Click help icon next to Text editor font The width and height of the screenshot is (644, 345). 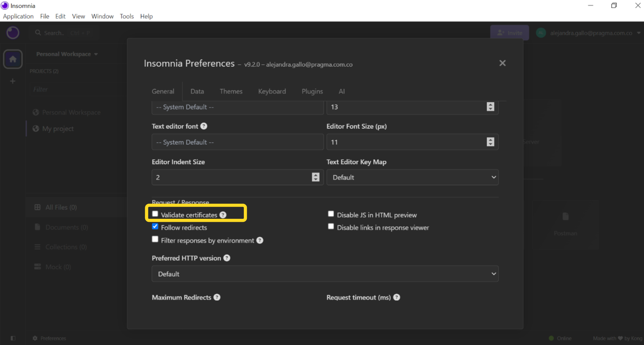(x=204, y=126)
